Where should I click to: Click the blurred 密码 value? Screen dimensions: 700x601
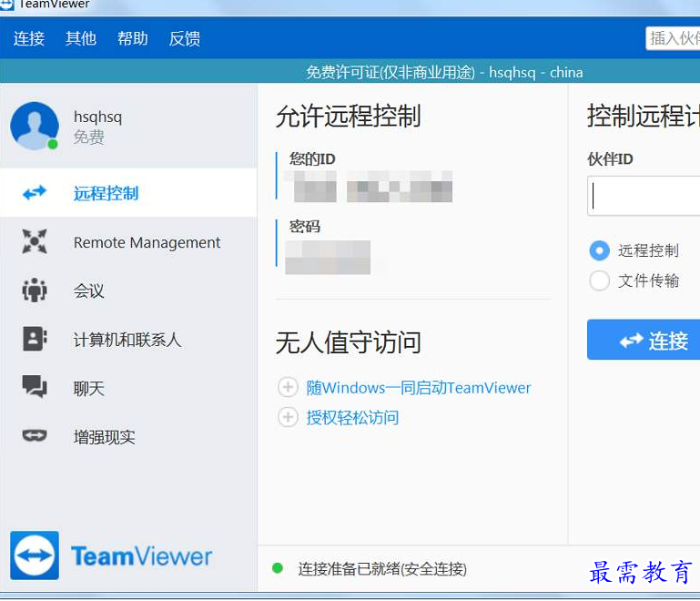pyautogui.click(x=328, y=257)
